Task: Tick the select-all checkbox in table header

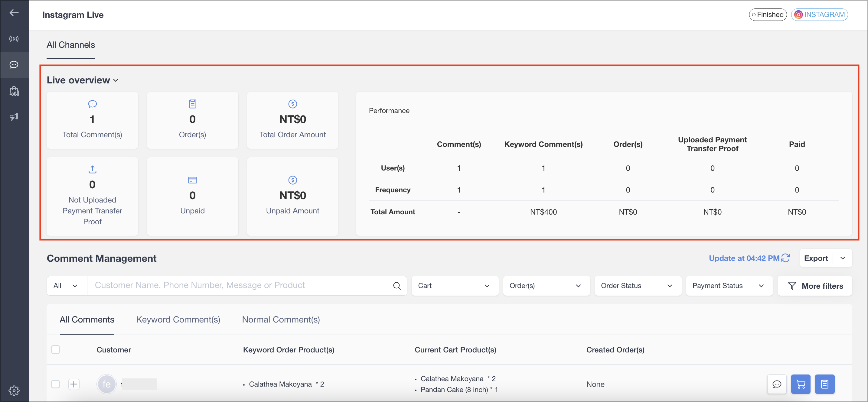Action: (x=56, y=349)
